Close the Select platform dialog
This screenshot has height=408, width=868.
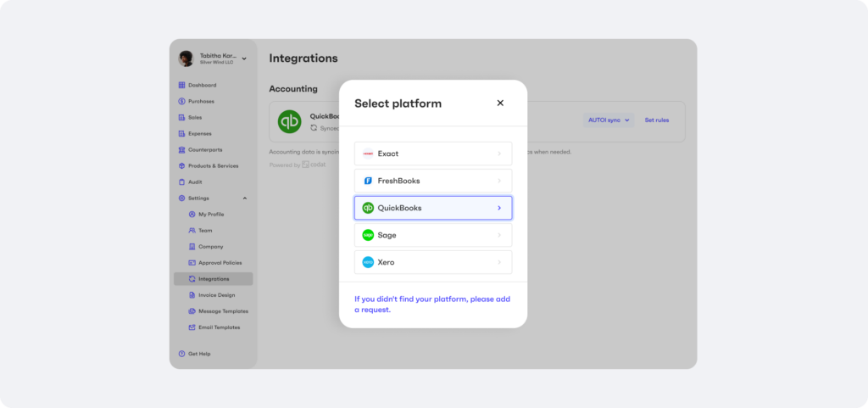[x=500, y=103]
